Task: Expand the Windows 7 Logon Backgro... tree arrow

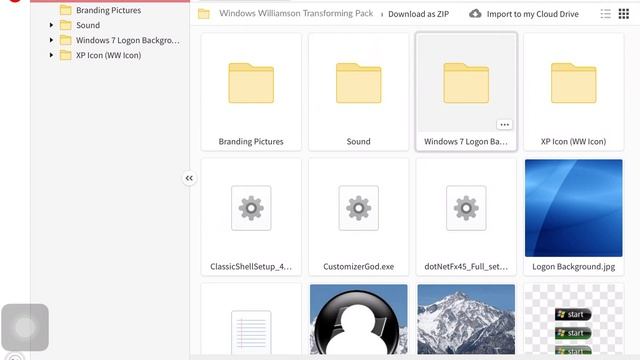Action: pos(51,40)
